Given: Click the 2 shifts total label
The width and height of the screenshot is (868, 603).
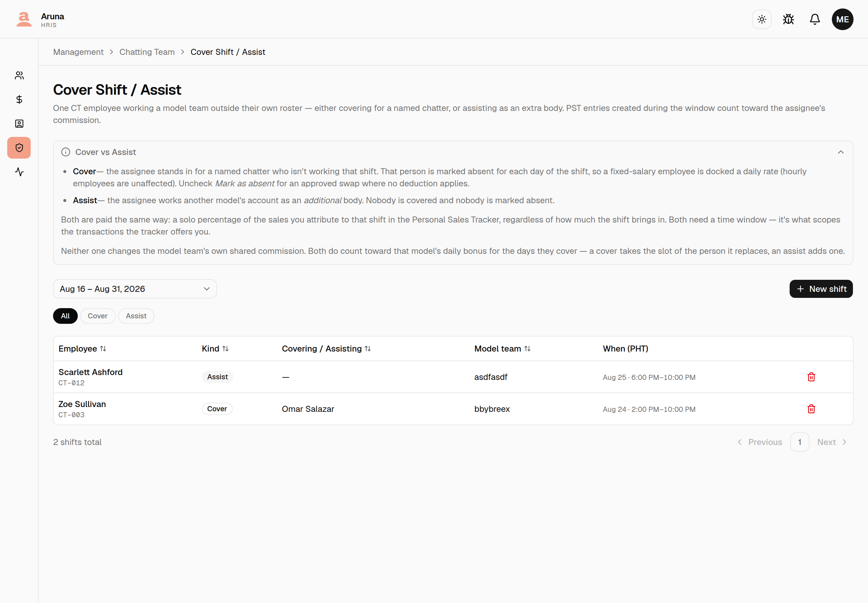Looking at the screenshot, I should coord(77,442).
